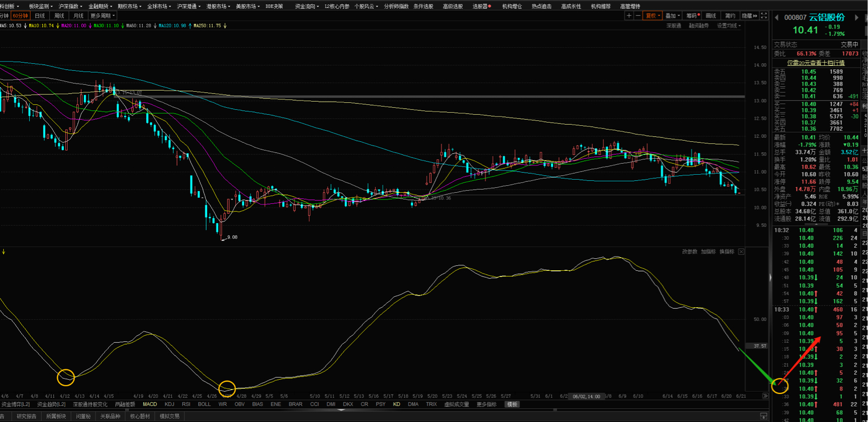Viewport: 868px width, 422px height.
Task: Close the indicator sub-panel with X icon
Action: [741, 252]
